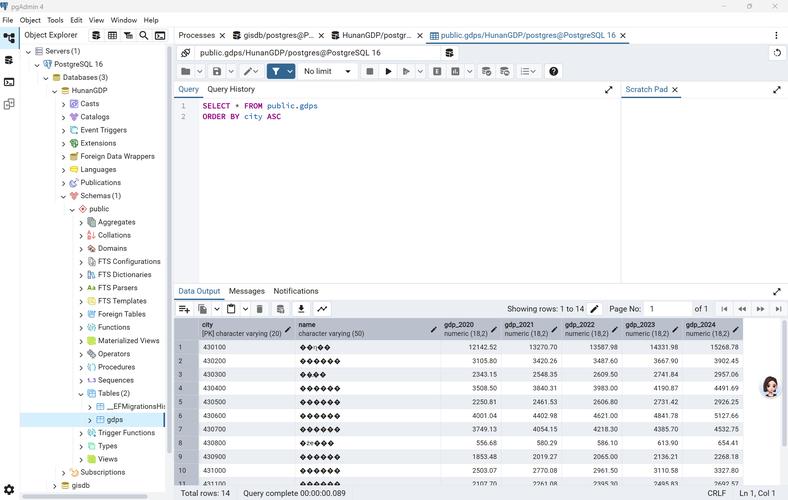The width and height of the screenshot is (788, 500).
Task: Switch to the Query History tab
Action: point(231,89)
